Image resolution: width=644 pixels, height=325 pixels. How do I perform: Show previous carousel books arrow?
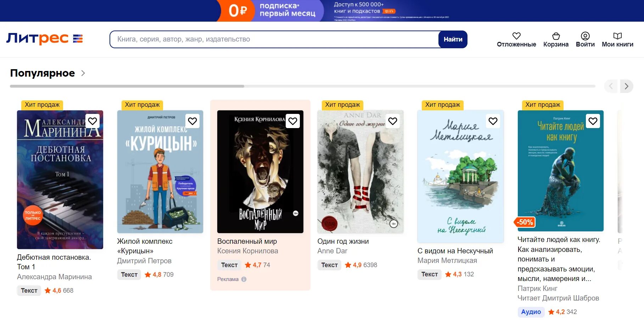pos(611,86)
